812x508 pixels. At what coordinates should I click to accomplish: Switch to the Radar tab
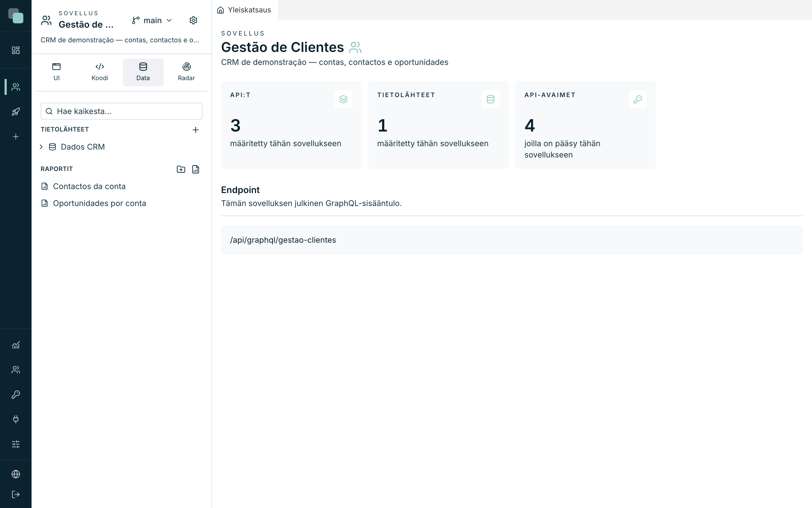(186, 72)
